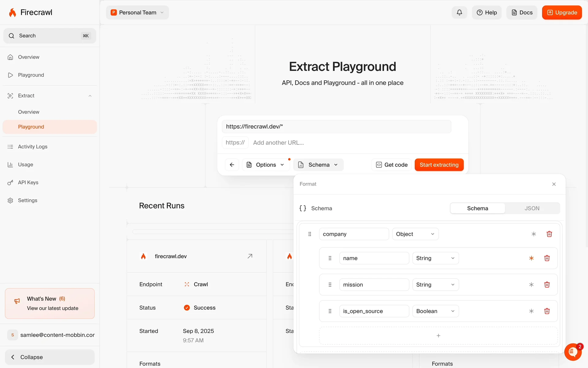Screen dimensions: 588x368
Task: Click the plus icon to add field
Action: 438,335
